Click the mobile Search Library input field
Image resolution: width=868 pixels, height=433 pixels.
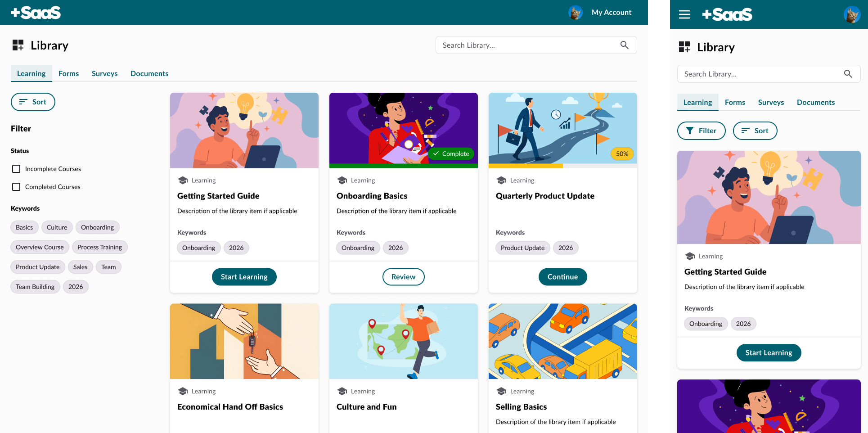coord(769,74)
